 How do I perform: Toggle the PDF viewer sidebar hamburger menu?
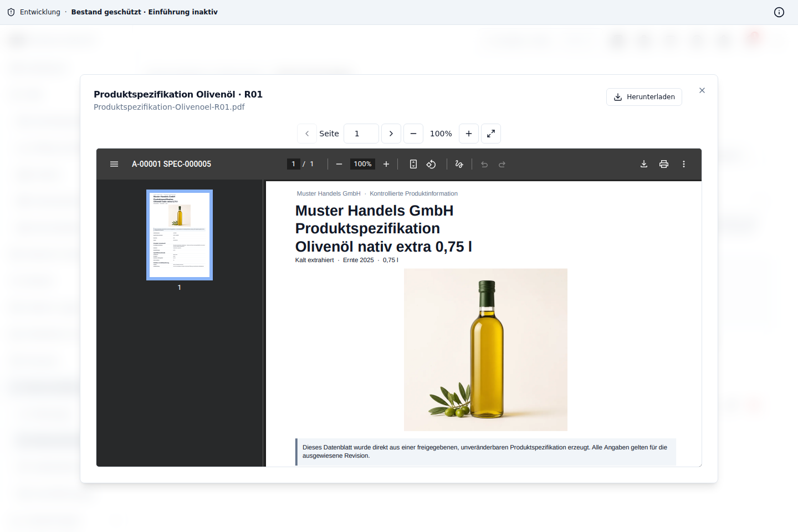pyautogui.click(x=114, y=164)
